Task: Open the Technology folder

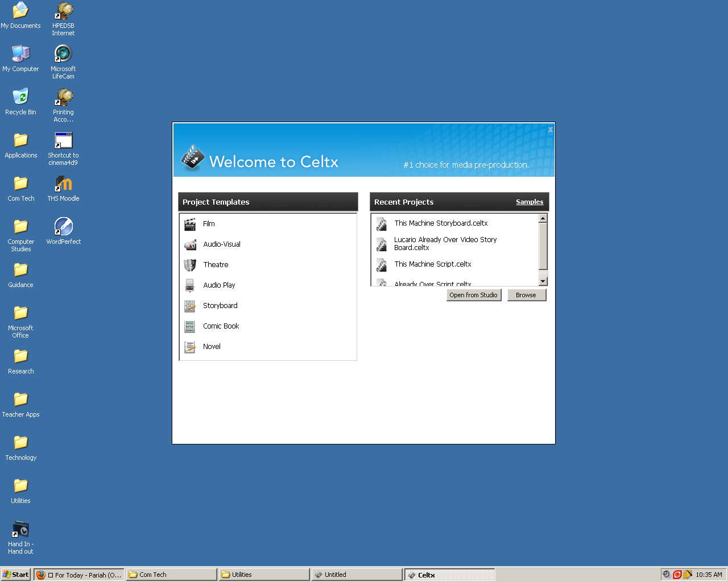Action: [x=20, y=442]
